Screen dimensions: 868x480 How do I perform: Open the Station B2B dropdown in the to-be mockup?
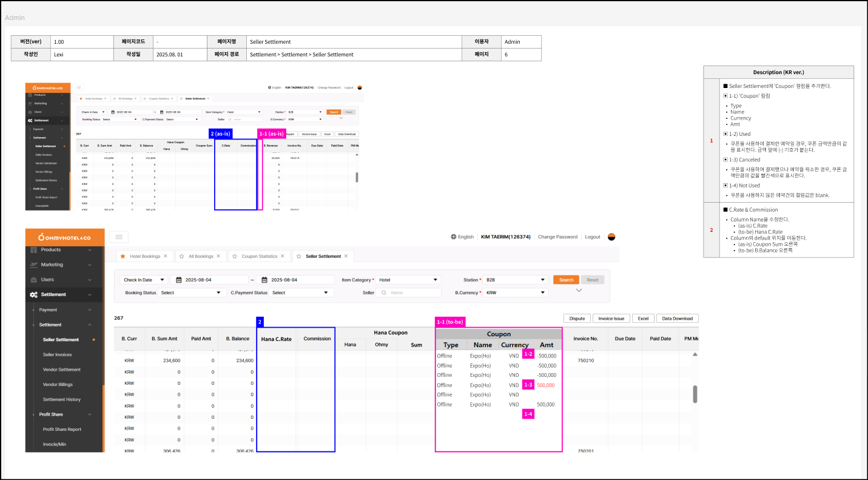tap(516, 280)
